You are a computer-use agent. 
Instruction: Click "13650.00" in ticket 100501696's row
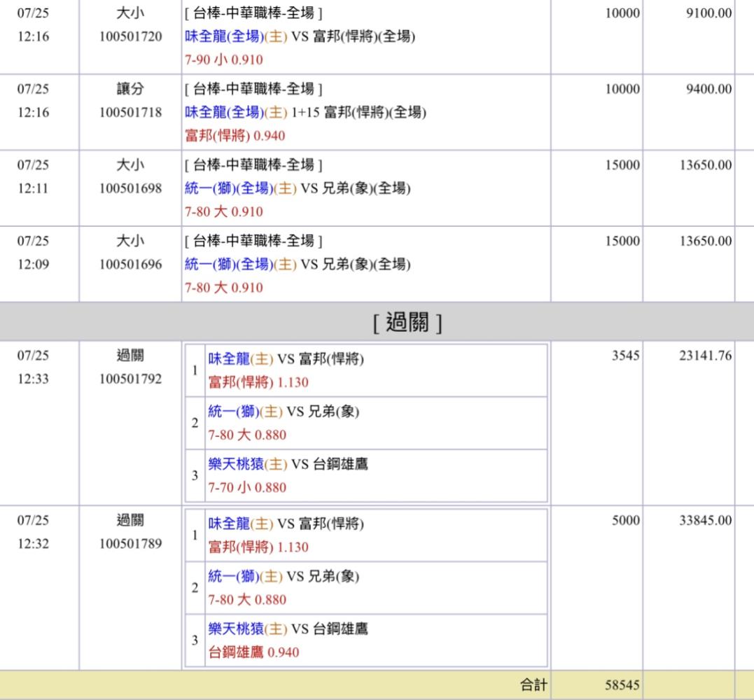[x=706, y=241]
